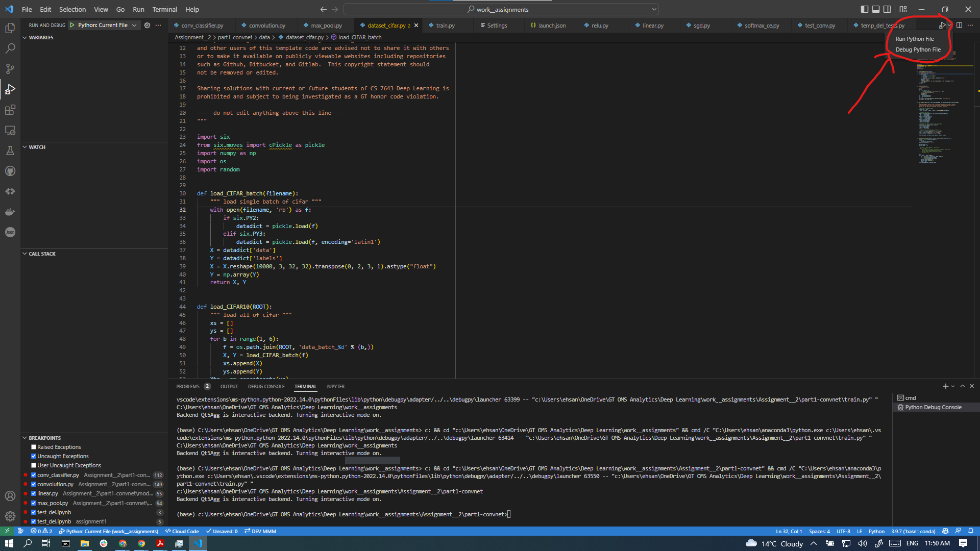
Task: Toggle the primary side bar layout icon
Action: point(864,9)
